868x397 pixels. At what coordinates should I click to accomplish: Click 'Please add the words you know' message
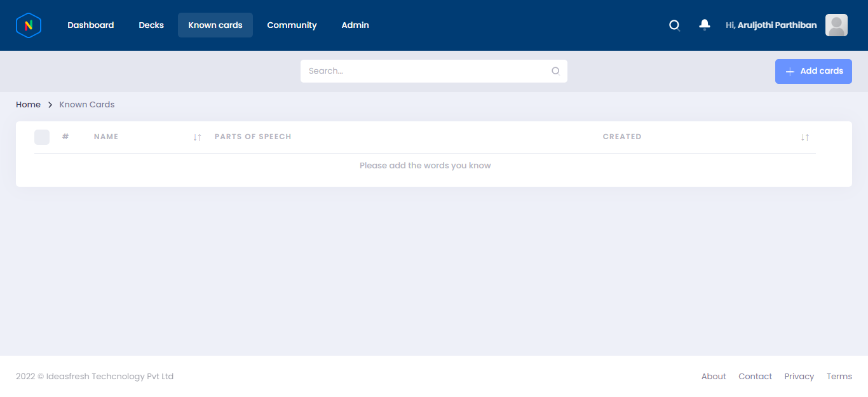point(425,166)
